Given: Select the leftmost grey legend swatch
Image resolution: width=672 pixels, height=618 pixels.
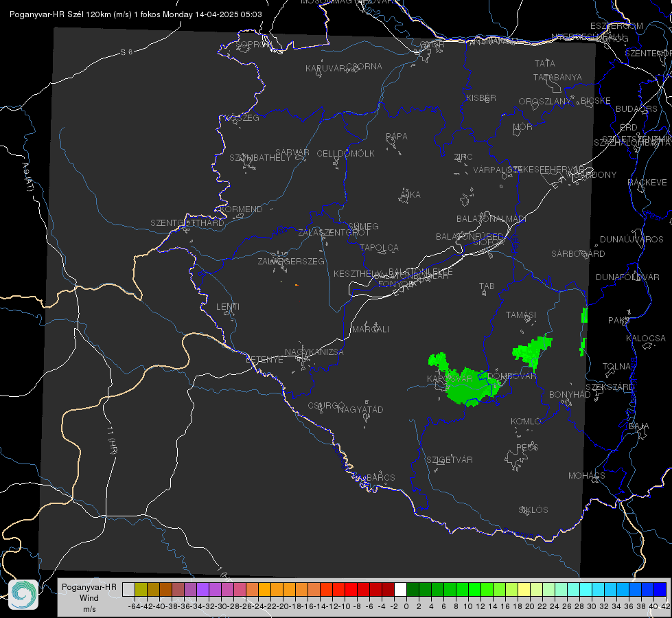Looking at the screenshot, I should click(x=128, y=590).
